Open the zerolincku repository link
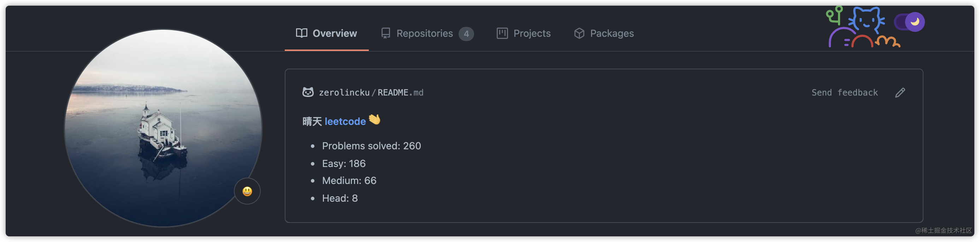 [344, 93]
